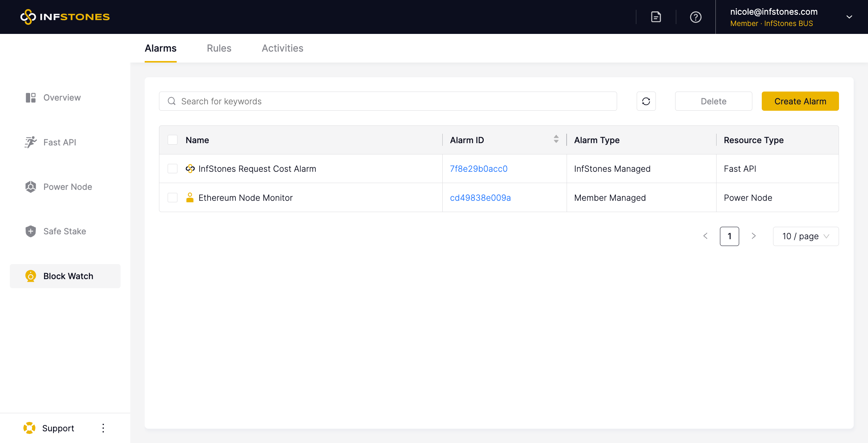Click the Create Alarm button
Viewport: 868px width, 443px height.
point(800,101)
